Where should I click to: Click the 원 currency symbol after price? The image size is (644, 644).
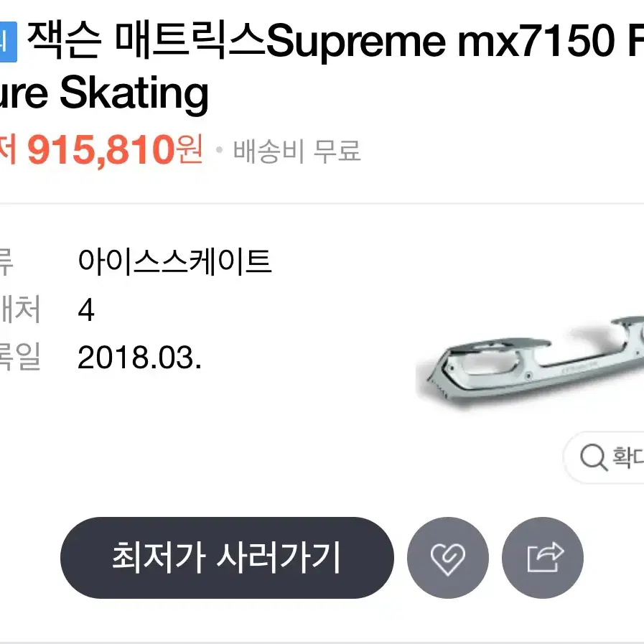190,149
